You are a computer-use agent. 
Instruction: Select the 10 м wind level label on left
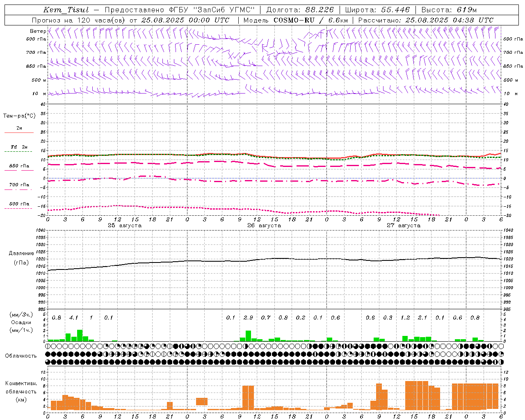coord(39,94)
